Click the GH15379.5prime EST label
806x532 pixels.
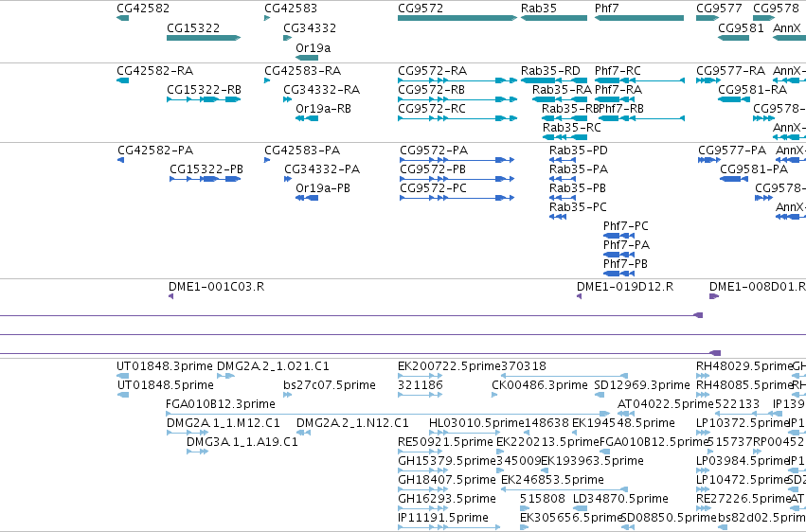point(447,461)
